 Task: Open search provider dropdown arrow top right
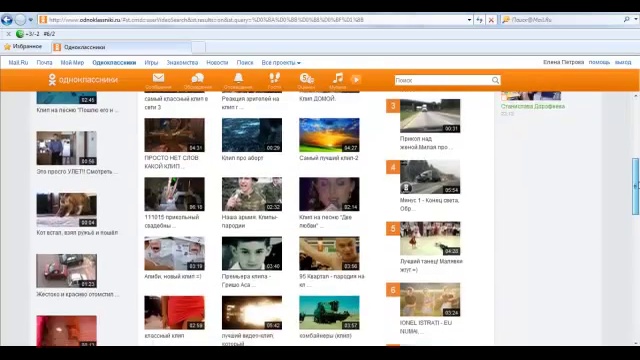[636, 19]
